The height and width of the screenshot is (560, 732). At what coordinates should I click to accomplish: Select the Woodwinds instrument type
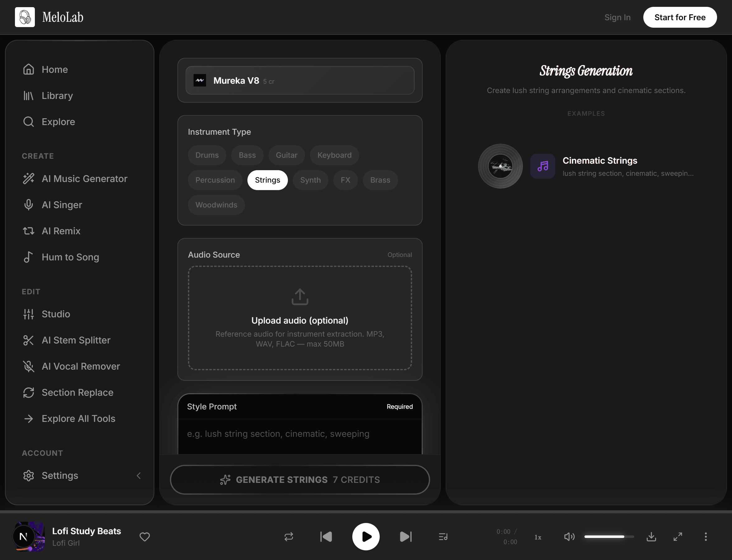216,205
